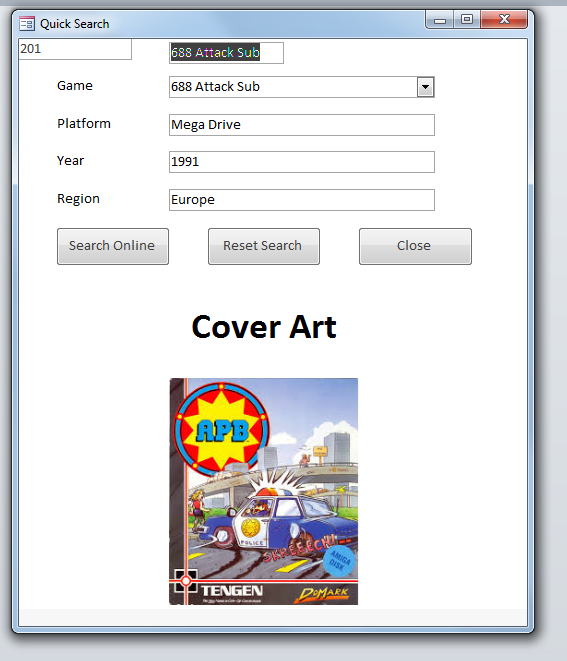The height and width of the screenshot is (661, 567).
Task: Click the Cover Art heading label
Action: point(264,327)
